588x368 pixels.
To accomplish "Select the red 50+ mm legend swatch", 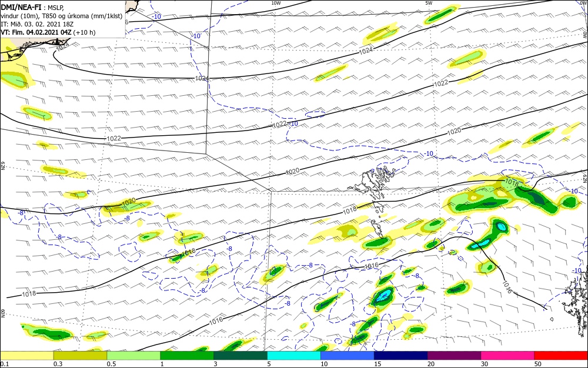I will (561, 356).
